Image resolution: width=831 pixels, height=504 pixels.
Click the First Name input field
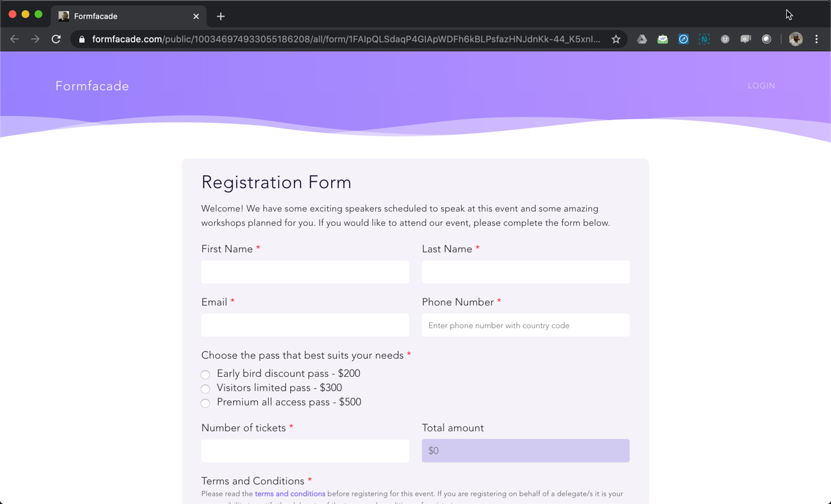click(x=305, y=272)
